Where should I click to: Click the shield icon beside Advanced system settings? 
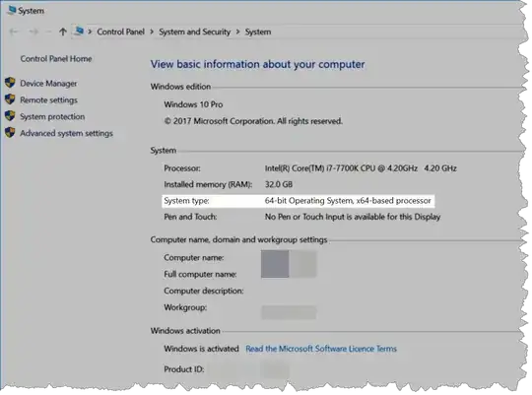[10, 132]
